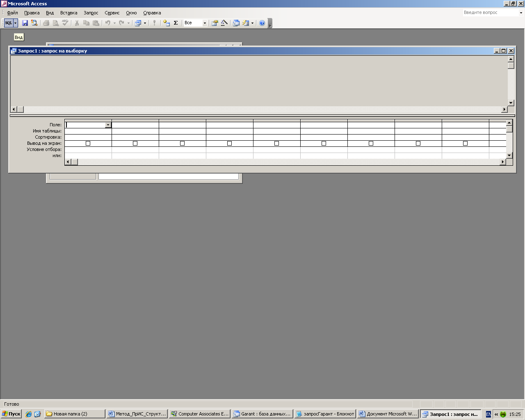Screen dimensions: 525x420
Task: Click the New Object icon
Action: (x=246, y=23)
